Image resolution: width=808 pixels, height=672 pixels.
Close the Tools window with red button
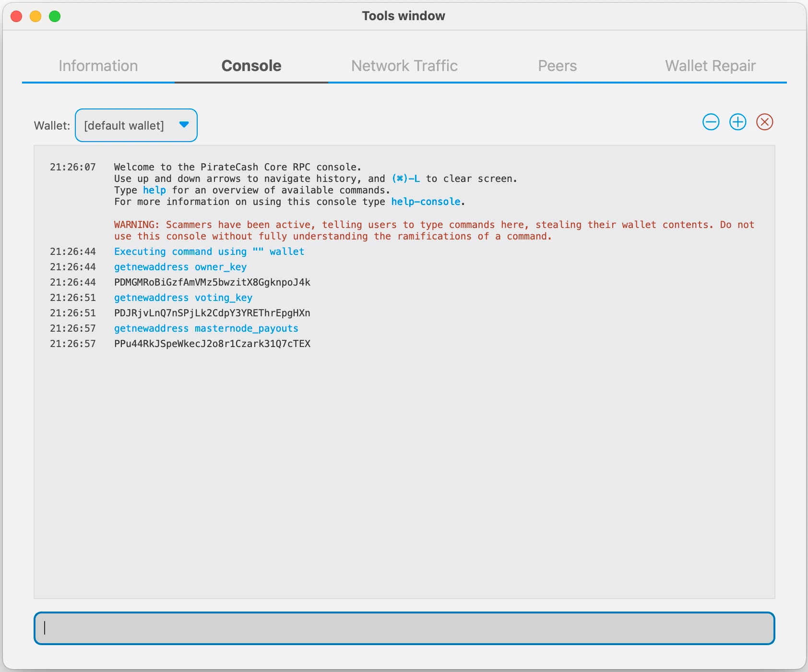tap(16, 16)
